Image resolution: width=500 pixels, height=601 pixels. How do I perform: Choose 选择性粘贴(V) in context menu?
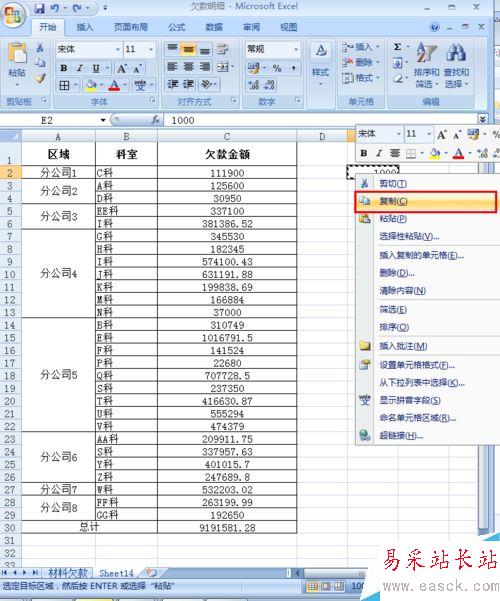coord(428,236)
